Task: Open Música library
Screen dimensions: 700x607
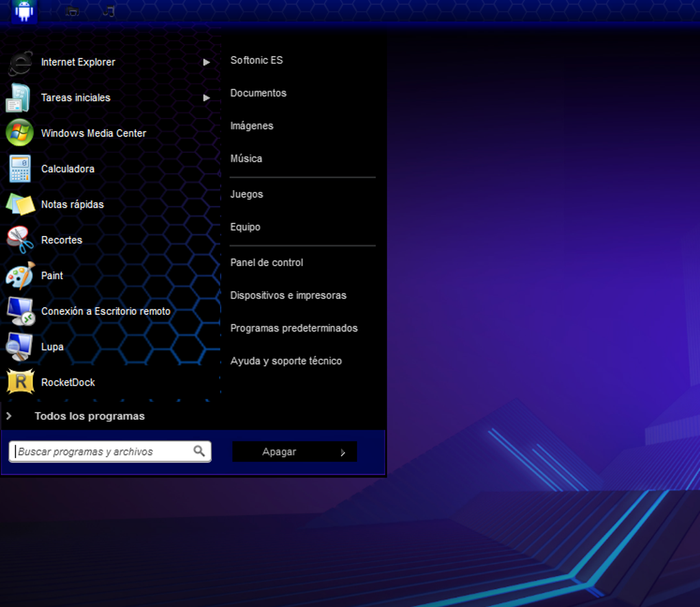Action: 246,158
